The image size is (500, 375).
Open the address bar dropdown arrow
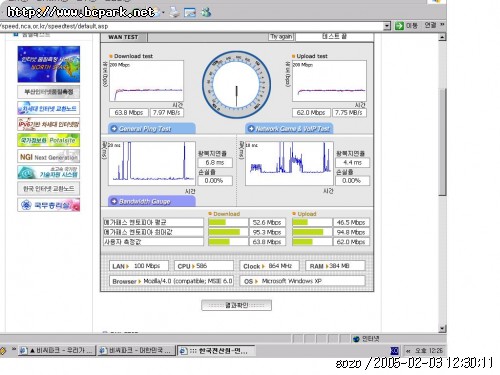point(387,26)
